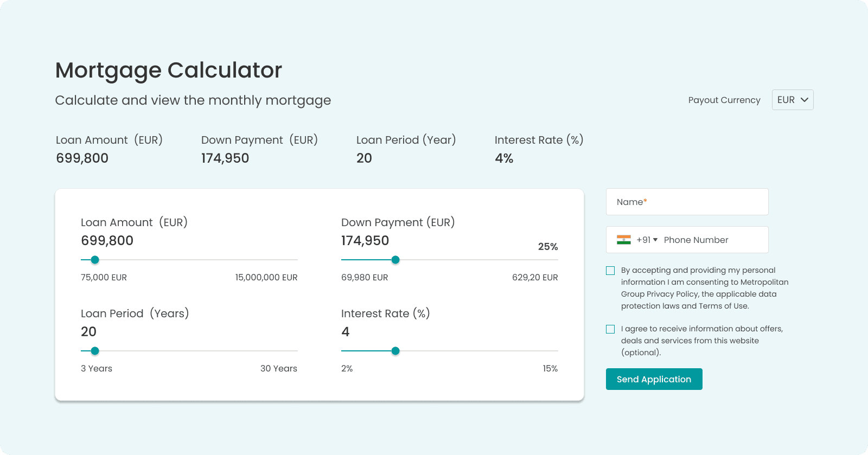Select the Interest Rate slider handle
Viewport: 868px width, 455px height.
coord(395,351)
